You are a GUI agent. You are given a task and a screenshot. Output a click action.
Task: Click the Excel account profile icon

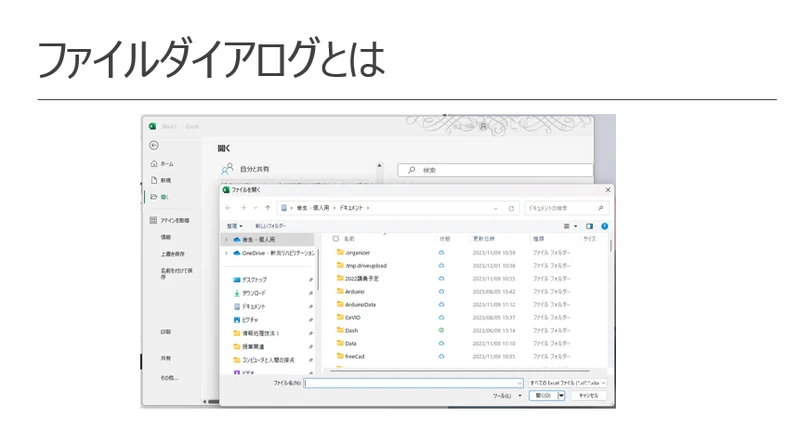point(483,126)
